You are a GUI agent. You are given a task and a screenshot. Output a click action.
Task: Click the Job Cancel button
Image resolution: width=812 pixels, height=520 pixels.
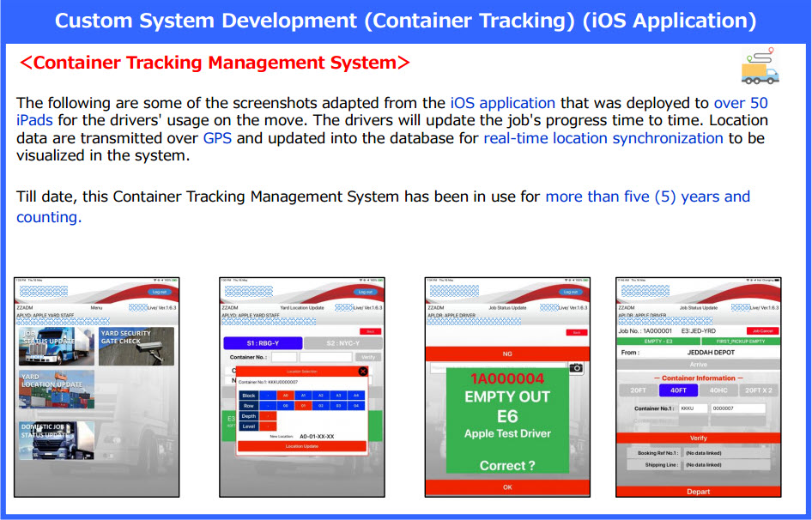point(761,330)
